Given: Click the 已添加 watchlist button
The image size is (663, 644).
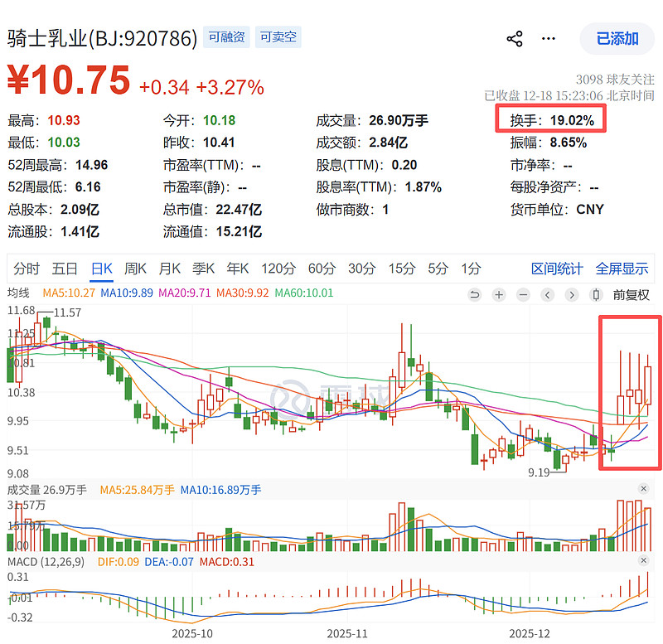Looking at the screenshot, I should click(617, 39).
